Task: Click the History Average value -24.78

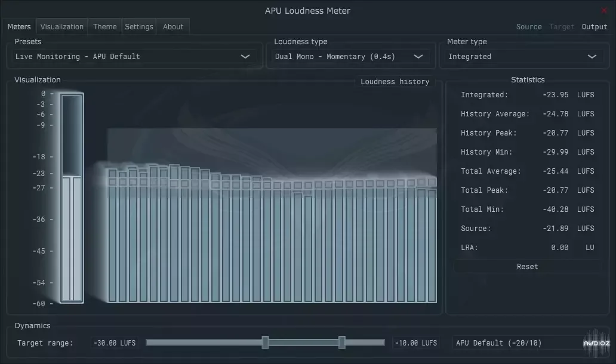Action: [x=556, y=114]
